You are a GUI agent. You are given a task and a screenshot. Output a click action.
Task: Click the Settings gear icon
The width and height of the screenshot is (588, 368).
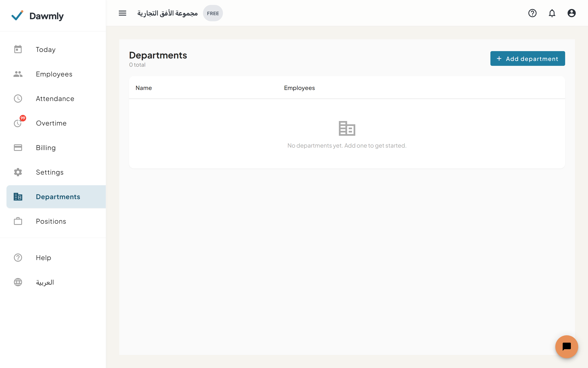pos(18,172)
